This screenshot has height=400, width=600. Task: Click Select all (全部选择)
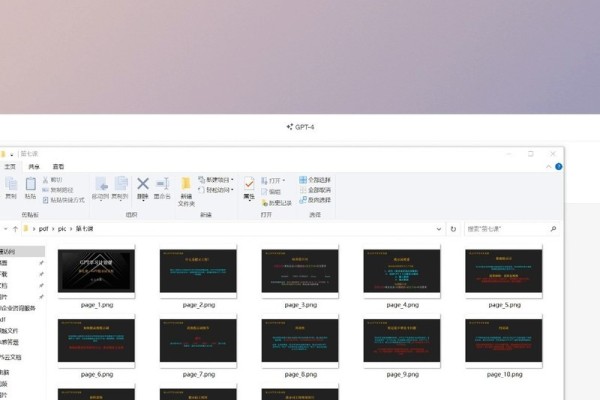pyautogui.click(x=315, y=180)
